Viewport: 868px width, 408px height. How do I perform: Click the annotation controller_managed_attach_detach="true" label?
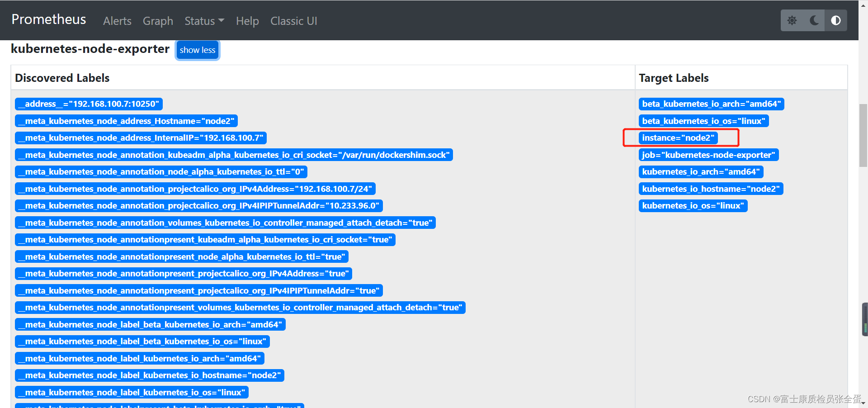225,223
